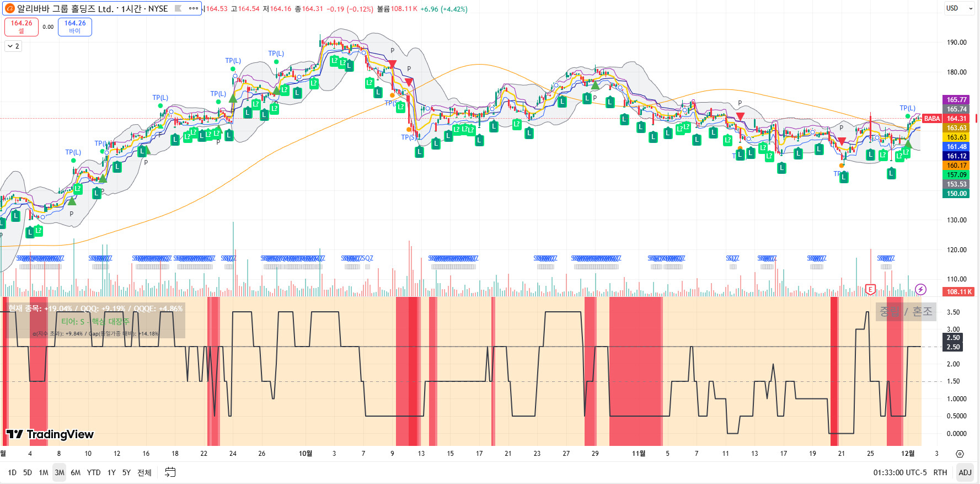The height and width of the screenshot is (484, 980).
Task: Click the purple lightning bolt icon
Action: tap(920, 289)
